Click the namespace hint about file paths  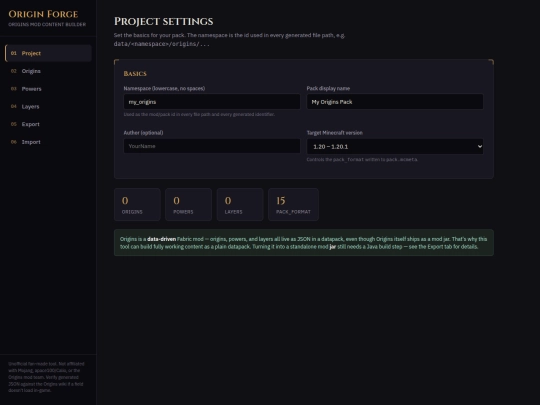click(199, 114)
